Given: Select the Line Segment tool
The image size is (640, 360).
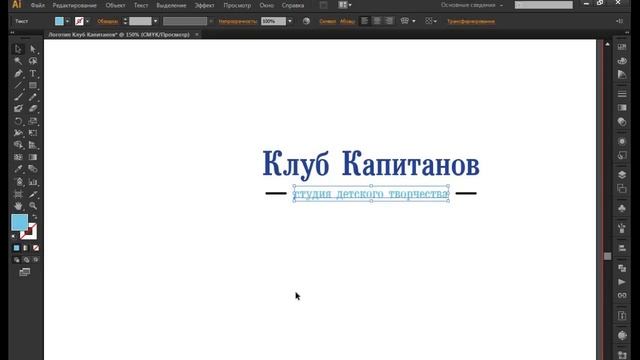Looking at the screenshot, I should click(x=18, y=85).
